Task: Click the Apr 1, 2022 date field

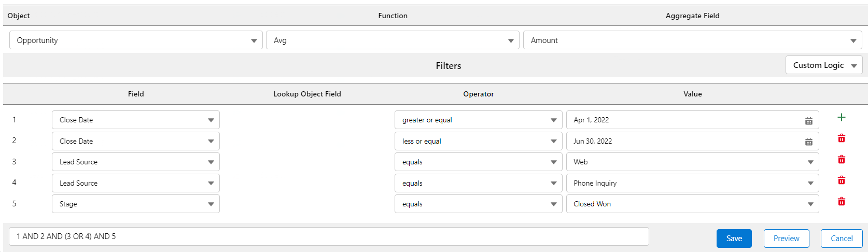Action: click(x=684, y=120)
